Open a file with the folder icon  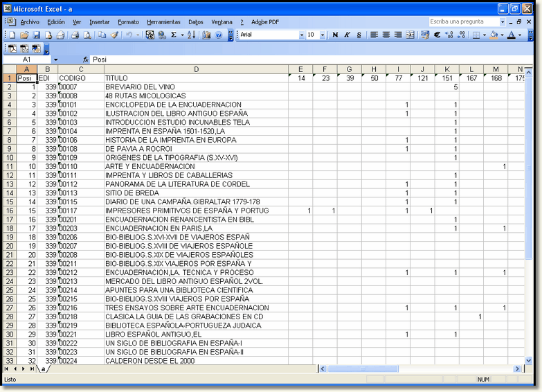(24, 35)
